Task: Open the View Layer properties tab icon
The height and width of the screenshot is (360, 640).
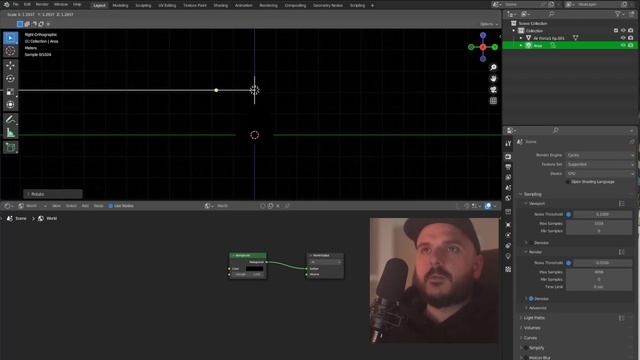Action: [508, 178]
